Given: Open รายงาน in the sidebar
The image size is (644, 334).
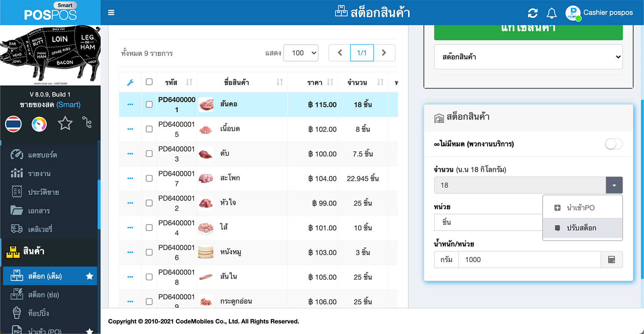Looking at the screenshot, I should pyautogui.click(x=39, y=173).
